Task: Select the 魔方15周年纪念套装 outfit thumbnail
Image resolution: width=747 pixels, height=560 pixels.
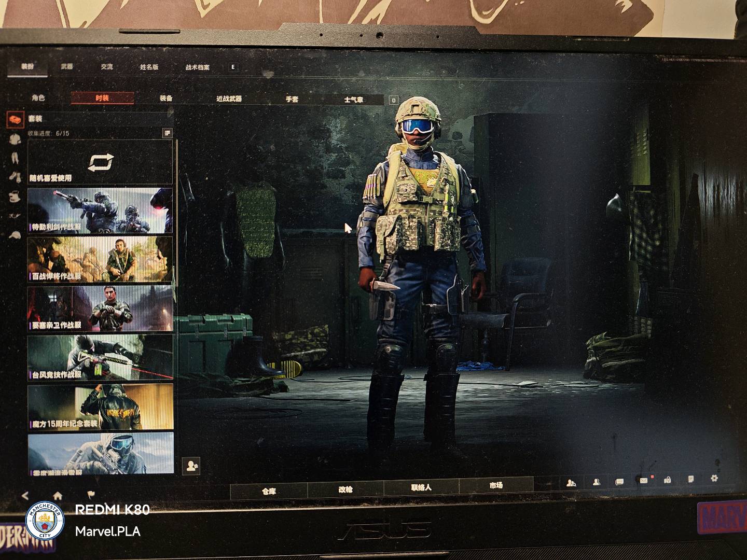Action: click(x=100, y=407)
